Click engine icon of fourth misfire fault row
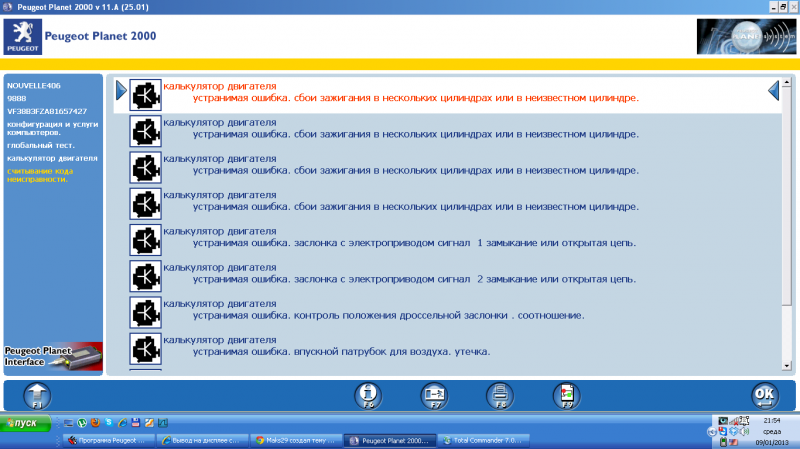This screenshot has height=449, width=800. [x=145, y=204]
